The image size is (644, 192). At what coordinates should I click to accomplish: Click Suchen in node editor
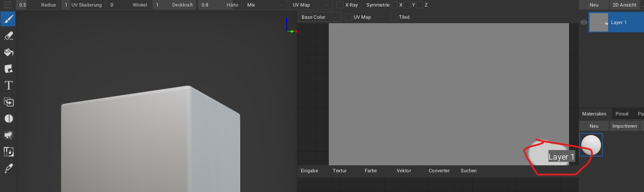coord(469,171)
